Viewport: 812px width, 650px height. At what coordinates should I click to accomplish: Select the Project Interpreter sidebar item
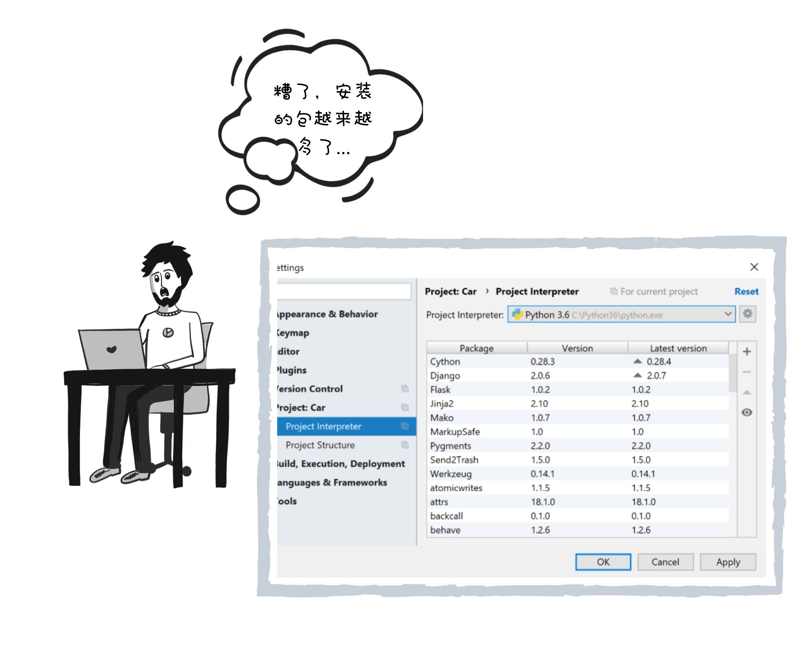pos(323,426)
